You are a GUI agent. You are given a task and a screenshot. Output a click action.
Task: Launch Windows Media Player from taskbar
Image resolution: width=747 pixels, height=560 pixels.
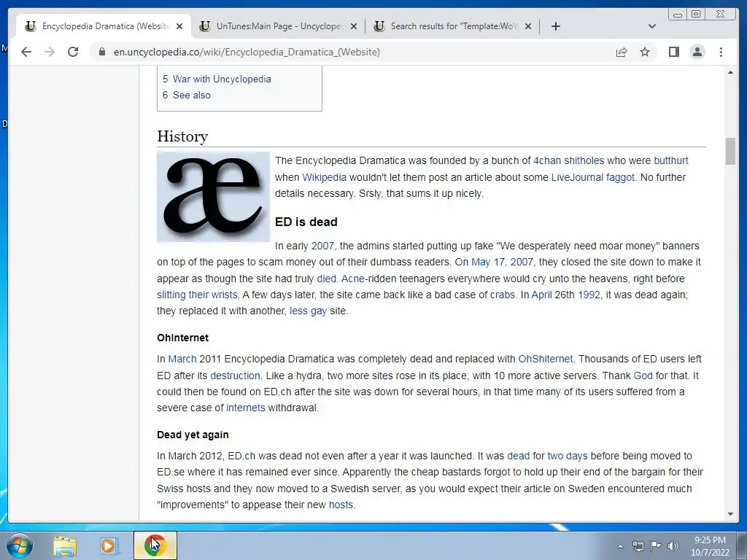point(109,545)
